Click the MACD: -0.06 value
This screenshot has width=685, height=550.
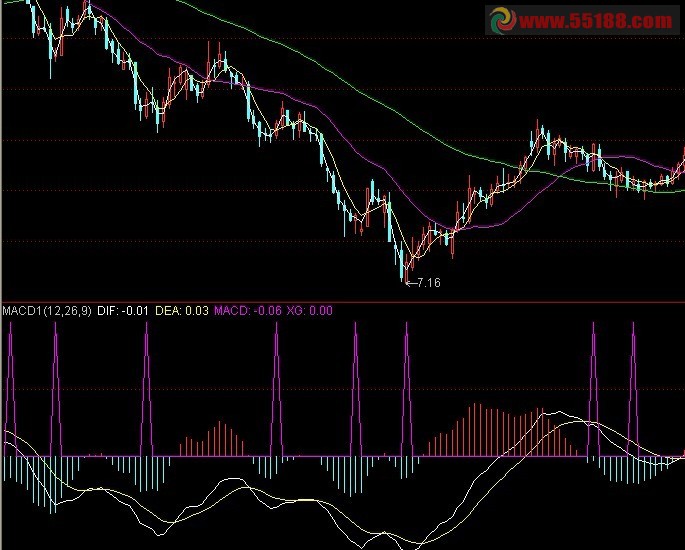(x=248, y=311)
